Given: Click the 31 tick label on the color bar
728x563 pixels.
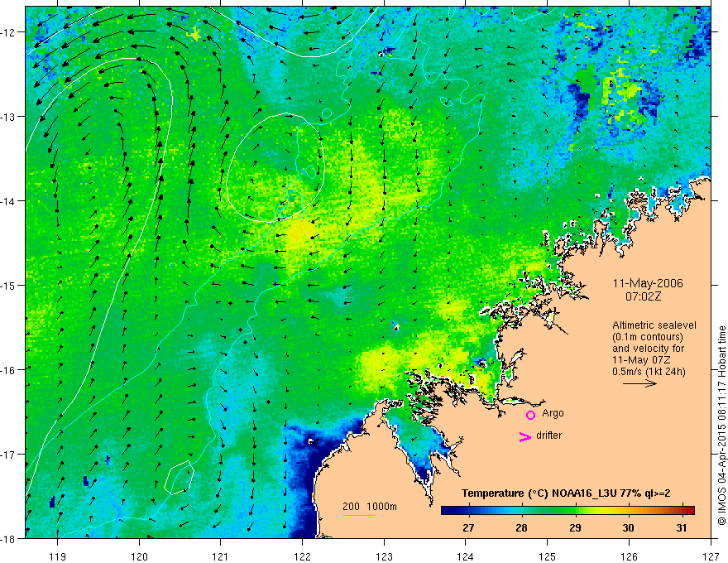Looking at the screenshot, I should click(682, 528).
